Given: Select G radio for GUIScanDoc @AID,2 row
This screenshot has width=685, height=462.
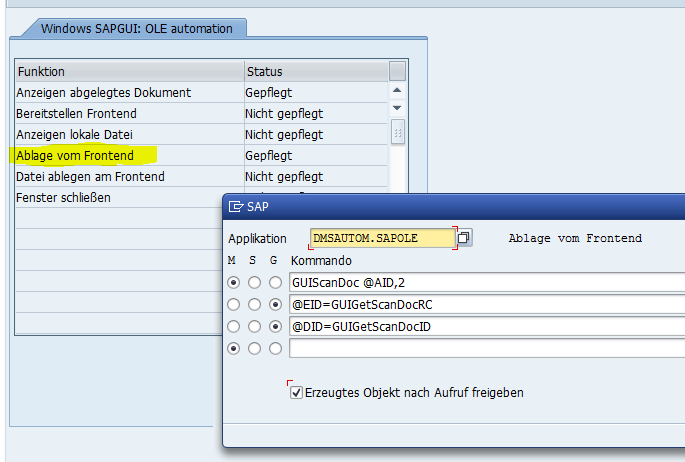Looking at the screenshot, I should pos(275,283).
